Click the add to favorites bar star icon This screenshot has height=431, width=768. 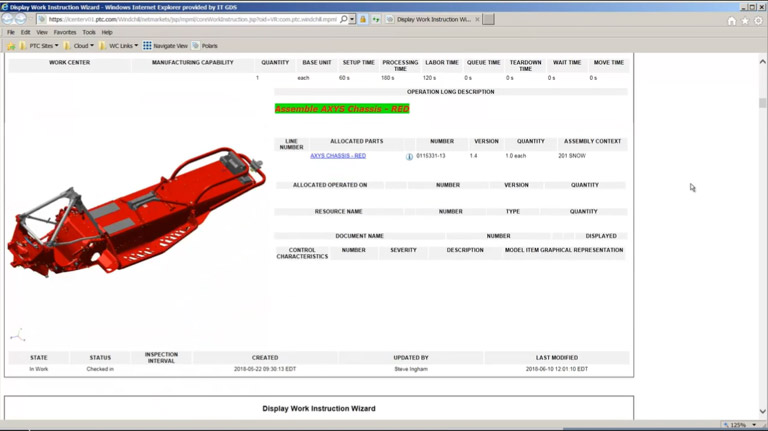point(11,46)
